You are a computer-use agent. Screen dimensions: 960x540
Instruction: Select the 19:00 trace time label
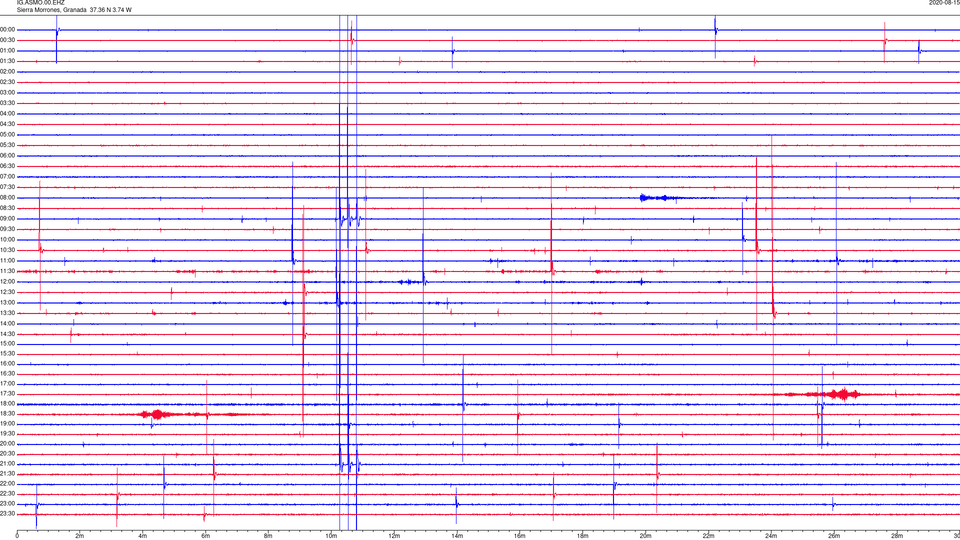click(8, 424)
